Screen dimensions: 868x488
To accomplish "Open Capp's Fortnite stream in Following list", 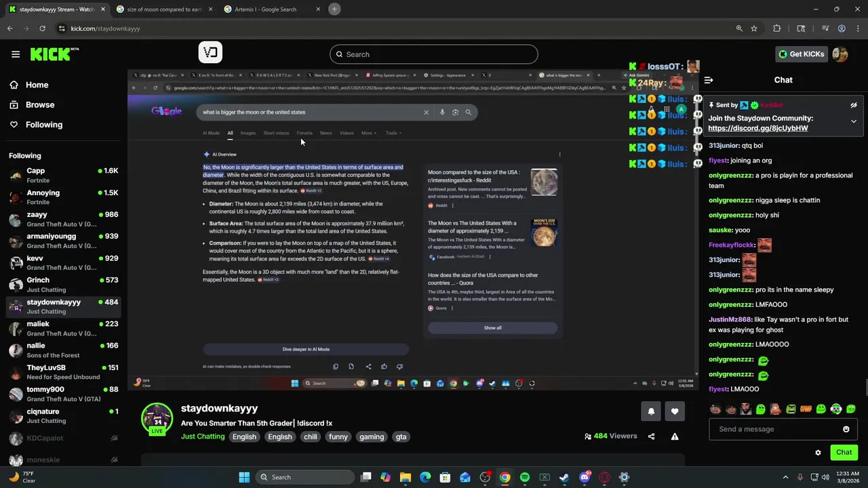I will [x=63, y=176].
